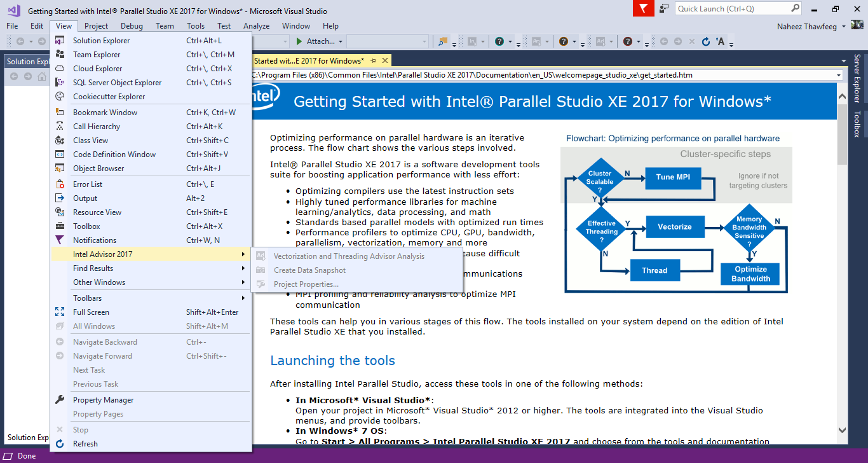This screenshot has height=463, width=868.
Task: Click the scrollbar down arrow
Action: (x=842, y=430)
